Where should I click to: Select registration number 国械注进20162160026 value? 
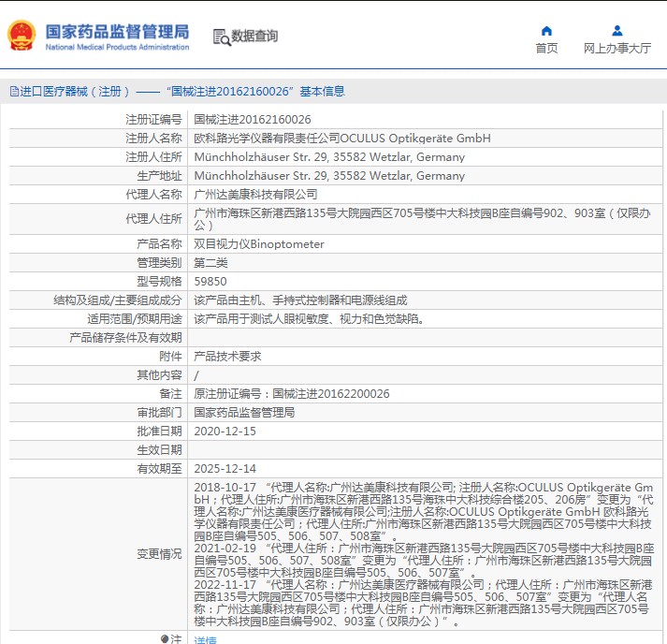click(x=253, y=120)
